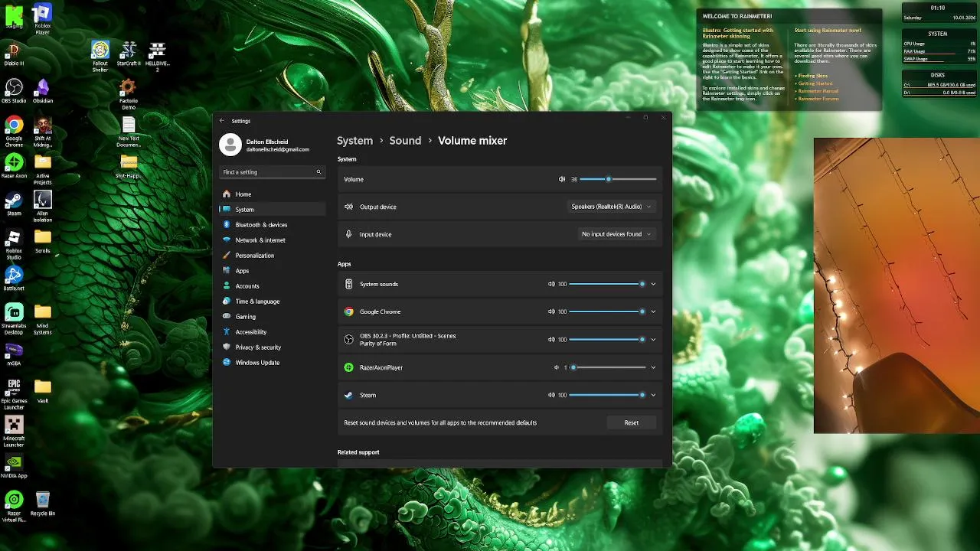Open Razer Axon desktop shortcut
Image resolution: width=980 pixels, height=551 pixels.
point(14,165)
